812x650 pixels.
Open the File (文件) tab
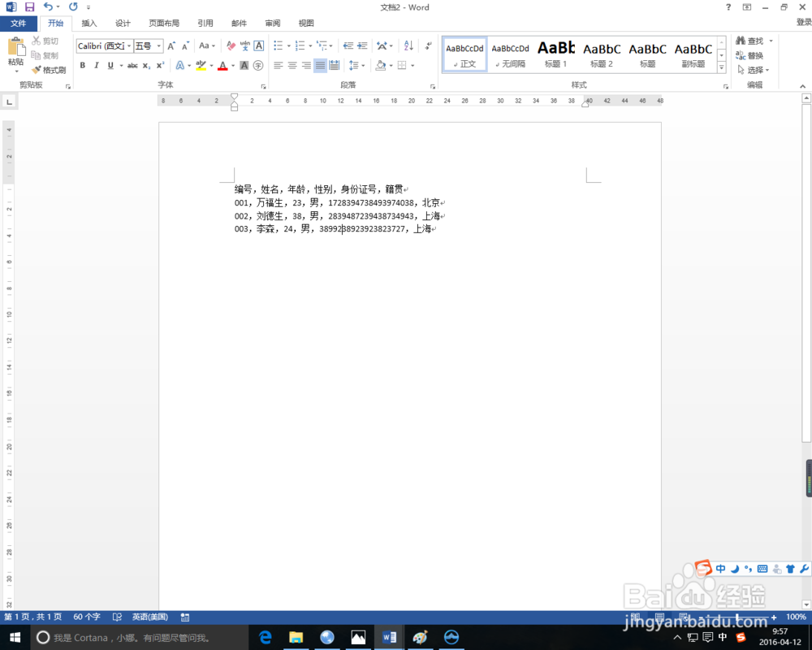(18, 24)
